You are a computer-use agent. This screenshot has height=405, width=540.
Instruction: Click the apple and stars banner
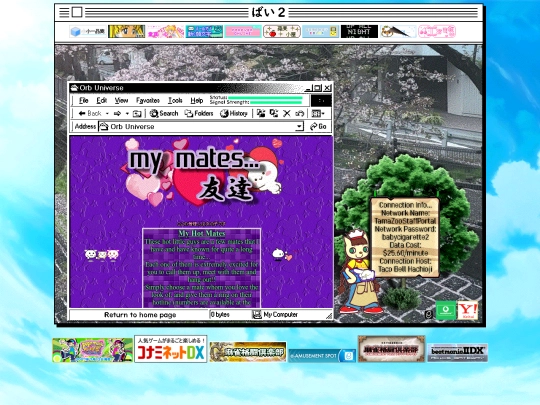pos(282,32)
